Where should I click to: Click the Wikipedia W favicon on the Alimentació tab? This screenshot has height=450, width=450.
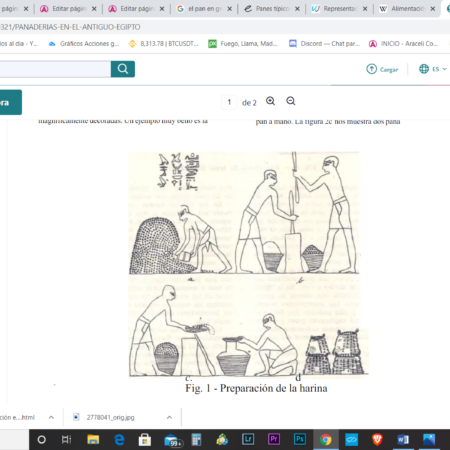point(383,9)
